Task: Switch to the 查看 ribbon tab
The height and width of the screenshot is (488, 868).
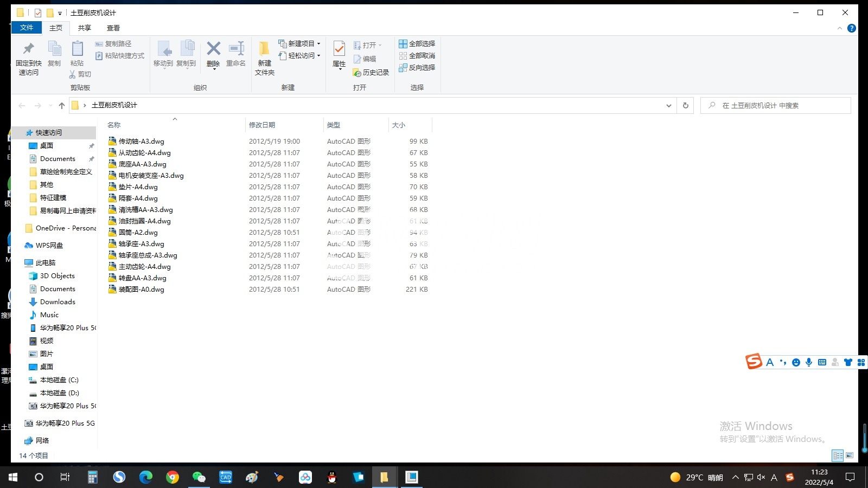Action: click(x=113, y=28)
